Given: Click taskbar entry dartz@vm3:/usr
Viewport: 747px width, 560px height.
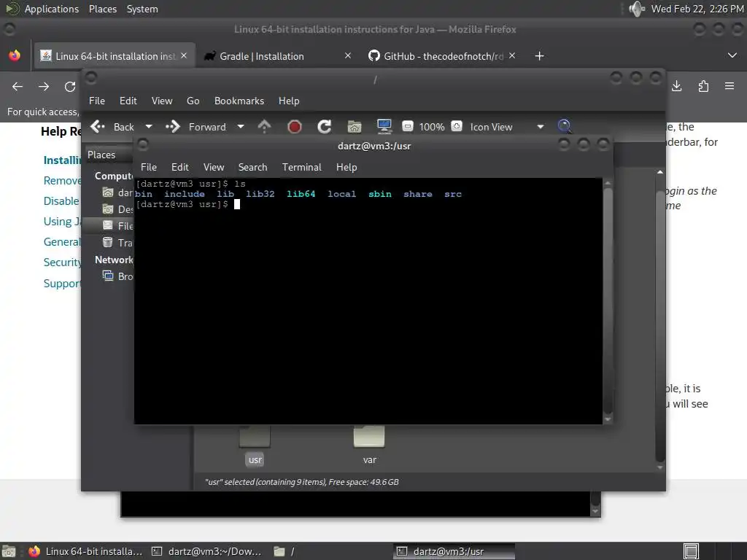Looking at the screenshot, I should click(454, 551).
